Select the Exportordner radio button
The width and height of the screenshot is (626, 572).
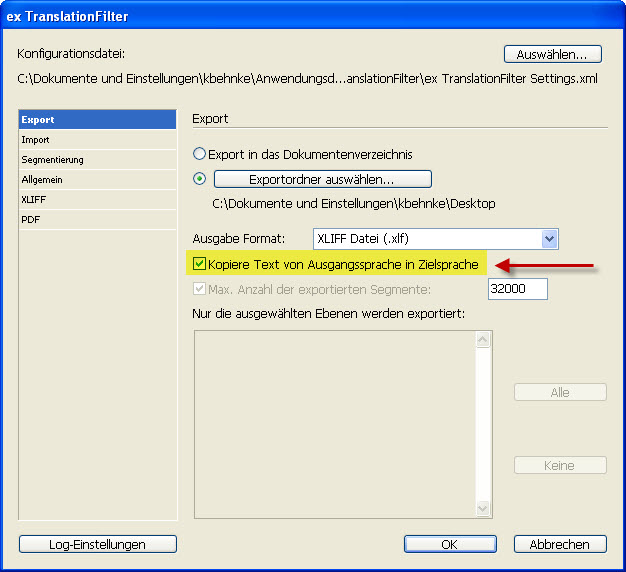pos(199,179)
